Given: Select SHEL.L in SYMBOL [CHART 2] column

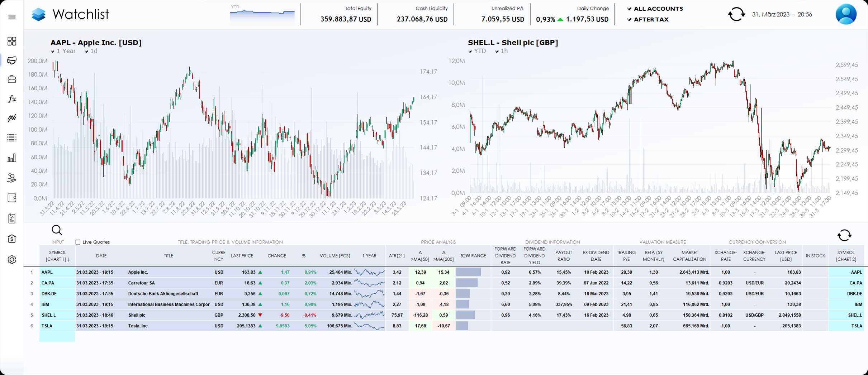Looking at the screenshot, I should click(x=846, y=315).
